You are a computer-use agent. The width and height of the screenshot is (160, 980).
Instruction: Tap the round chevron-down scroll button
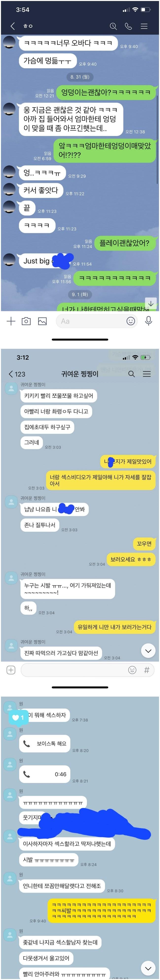tap(148, 650)
